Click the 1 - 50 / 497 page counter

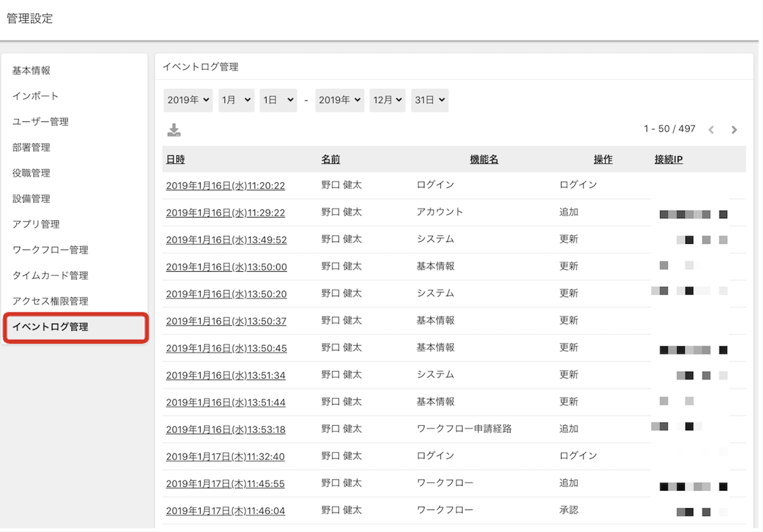click(x=669, y=129)
